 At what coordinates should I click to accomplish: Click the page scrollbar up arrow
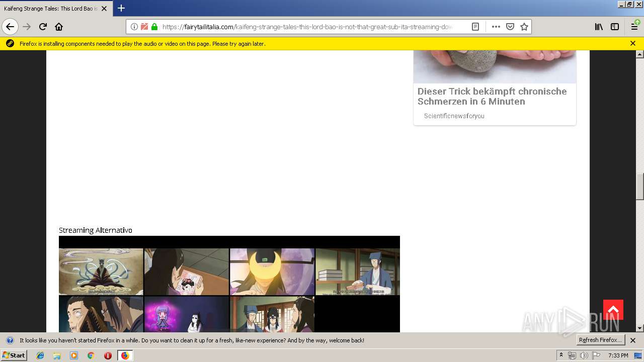[640, 54]
